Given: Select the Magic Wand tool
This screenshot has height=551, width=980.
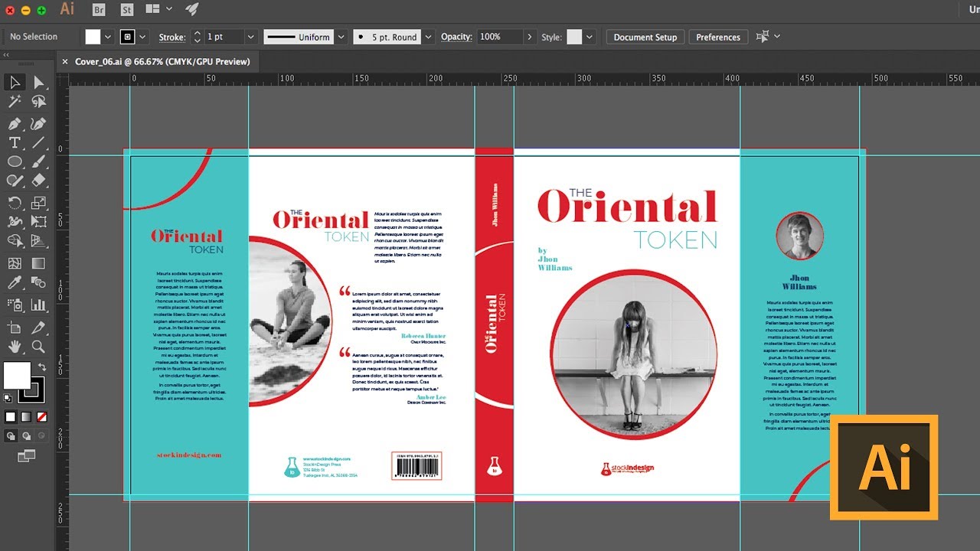Looking at the screenshot, I should pos(15,102).
